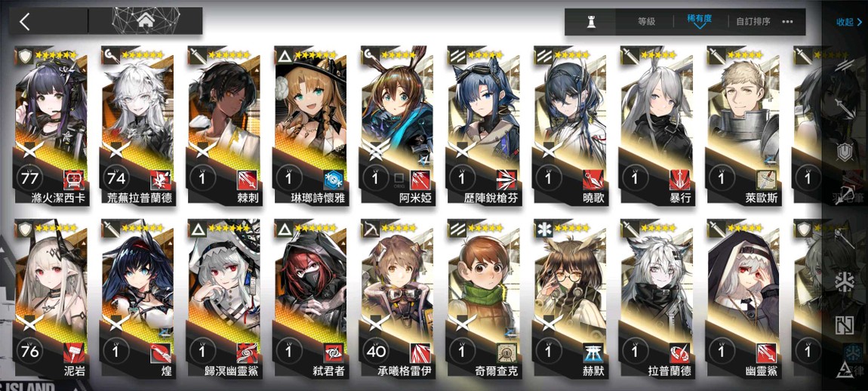Choose 自訂排序 custom sorting
The width and height of the screenshot is (868, 391).
click(753, 22)
